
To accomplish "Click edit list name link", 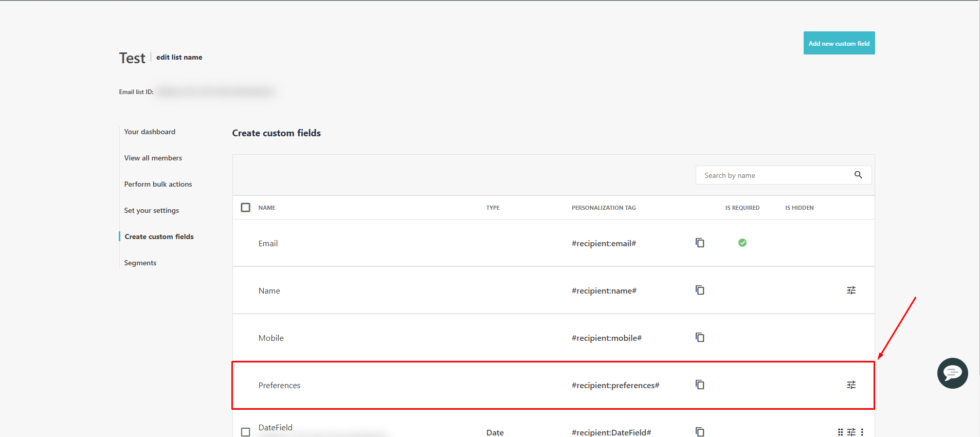I will point(179,57).
